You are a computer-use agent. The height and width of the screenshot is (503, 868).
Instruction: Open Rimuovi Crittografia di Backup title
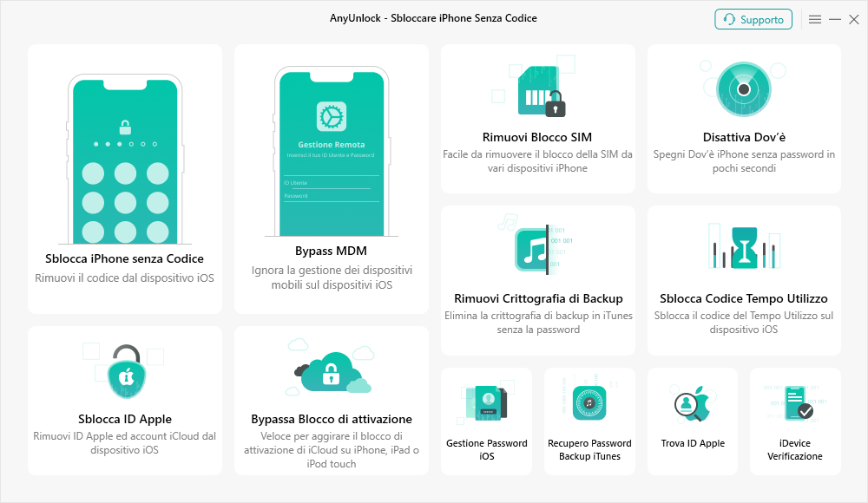(538, 298)
